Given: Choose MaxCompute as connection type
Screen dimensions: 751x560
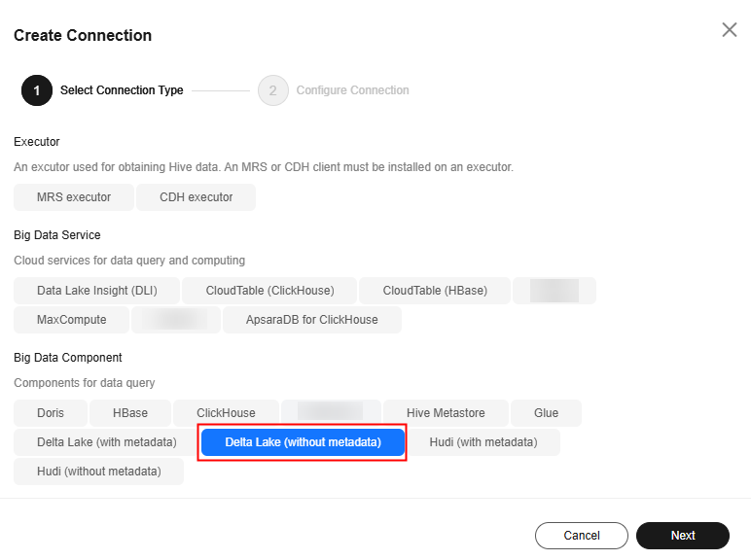Looking at the screenshot, I should pyautogui.click(x=71, y=320).
